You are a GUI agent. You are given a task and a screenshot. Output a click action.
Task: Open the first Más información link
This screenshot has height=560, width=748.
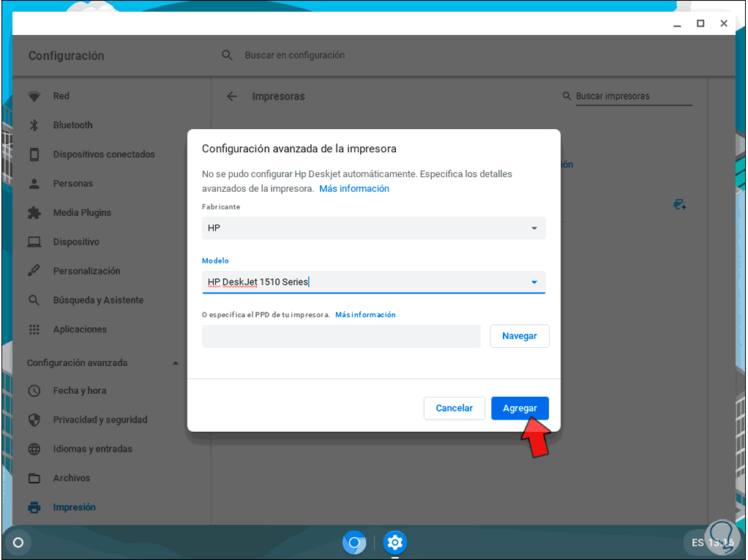tap(354, 189)
